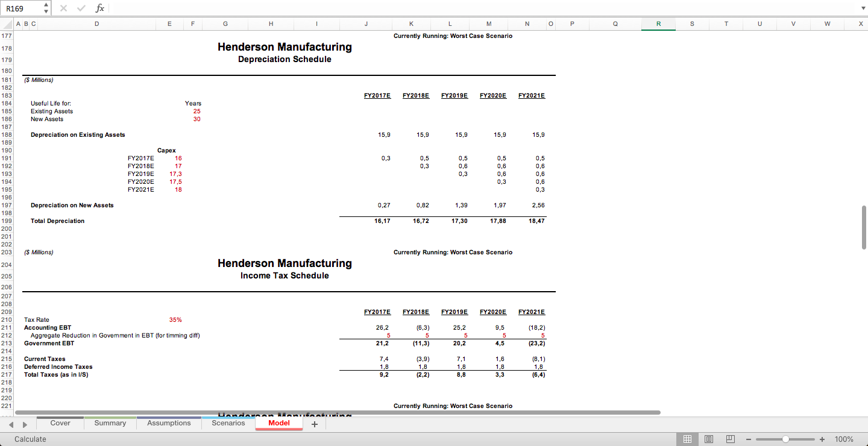This screenshot has height=446, width=868.
Task: Open the Summary sheet tab
Action: 110,423
